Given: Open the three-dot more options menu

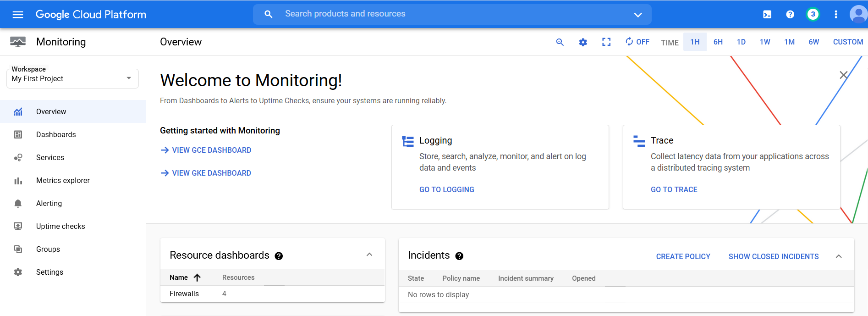Looking at the screenshot, I should click(x=836, y=15).
